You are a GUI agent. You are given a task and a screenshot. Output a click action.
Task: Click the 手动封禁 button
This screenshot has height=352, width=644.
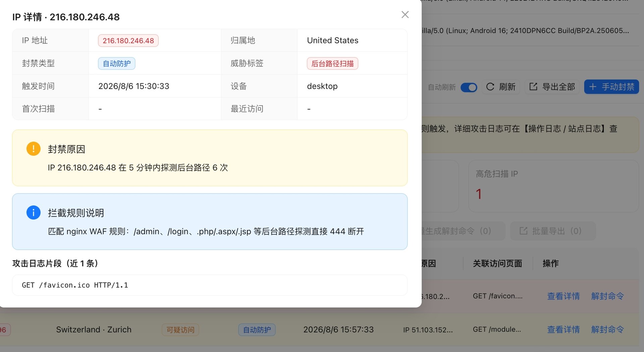(611, 87)
